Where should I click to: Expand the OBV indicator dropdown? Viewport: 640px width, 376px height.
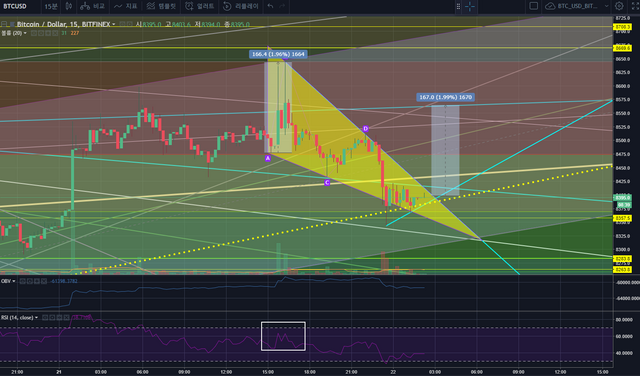pyautogui.click(x=13, y=281)
